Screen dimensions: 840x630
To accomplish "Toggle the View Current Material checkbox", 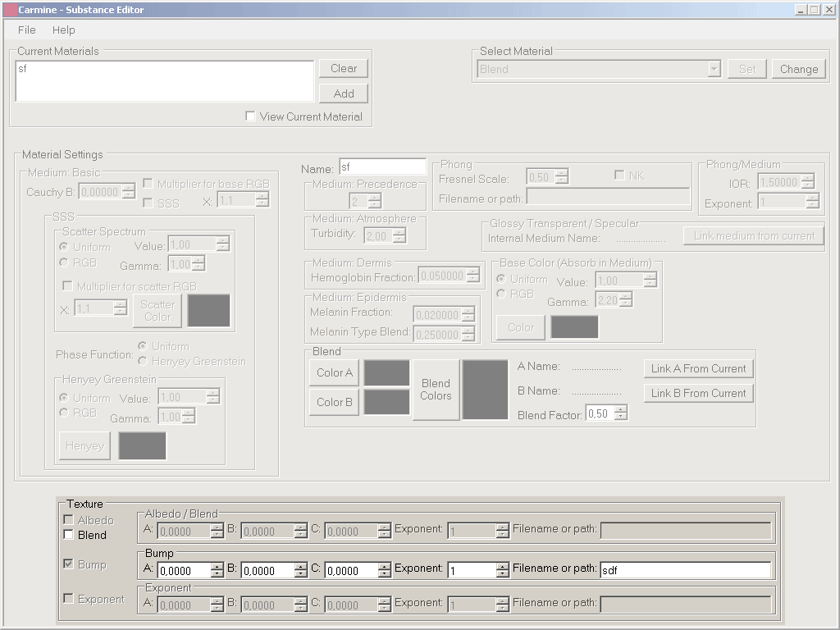I will click(250, 116).
